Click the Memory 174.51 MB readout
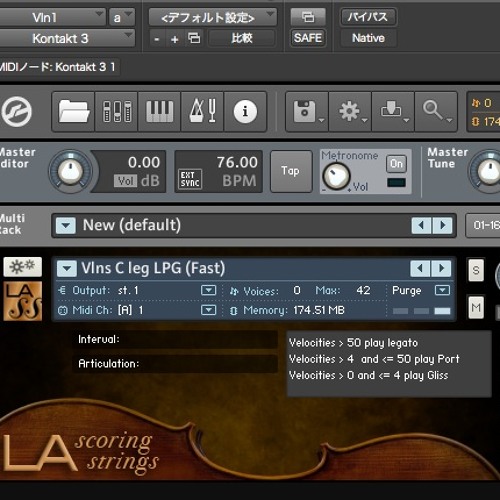Screen dimensions: 500x500 tap(319, 310)
